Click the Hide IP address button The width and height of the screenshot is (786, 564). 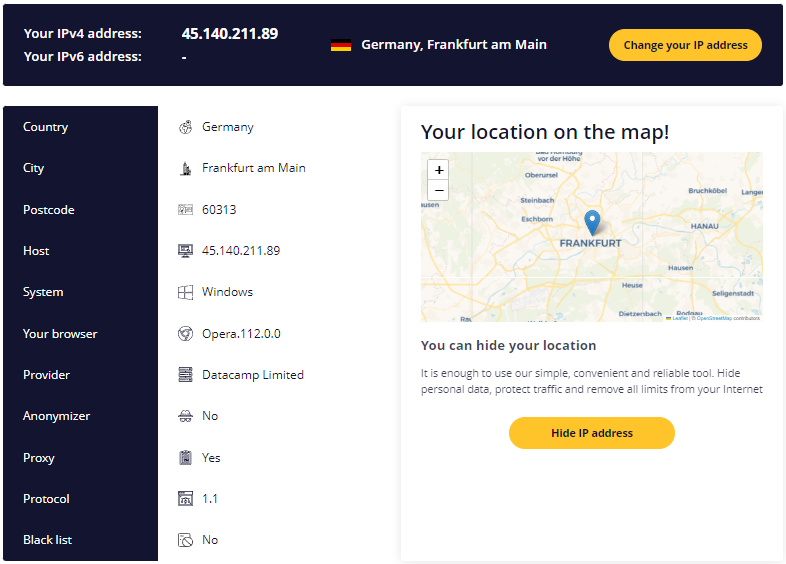592,433
